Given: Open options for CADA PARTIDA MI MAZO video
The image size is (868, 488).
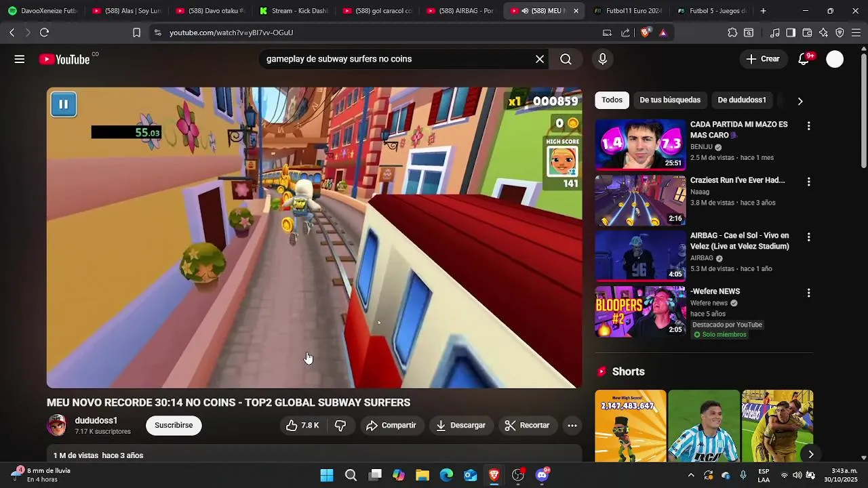Looking at the screenshot, I should point(808,126).
